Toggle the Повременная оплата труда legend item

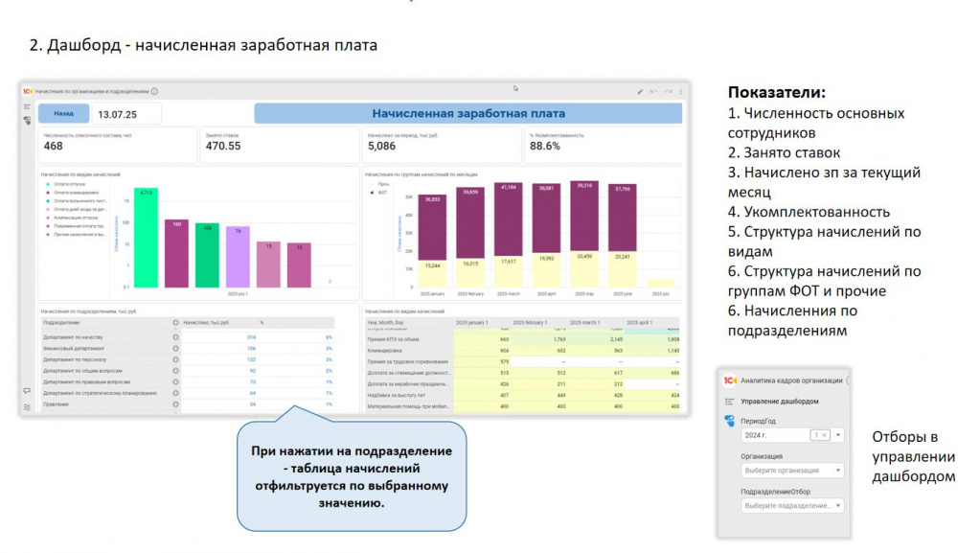pyautogui.click(x=77, y=226)
